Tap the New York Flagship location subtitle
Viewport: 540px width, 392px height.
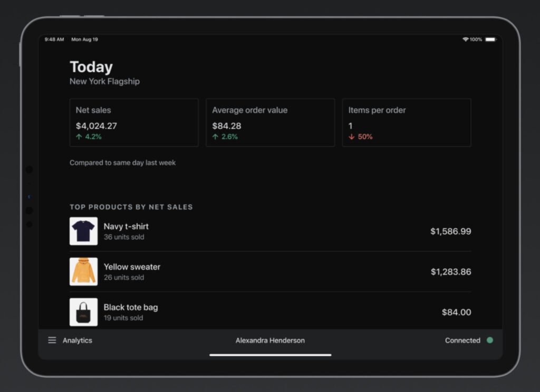(104, 82)
